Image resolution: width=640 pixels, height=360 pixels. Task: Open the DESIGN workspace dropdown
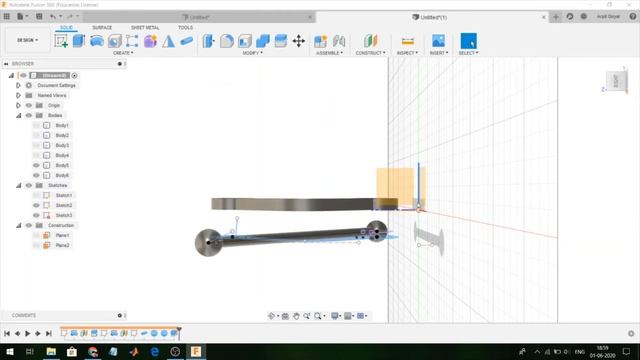(x=27, y=40)
